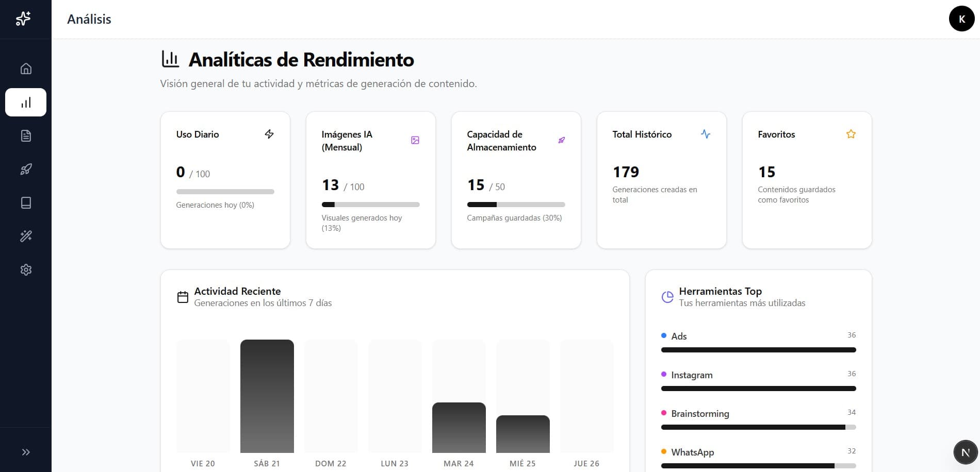Open the document icon in sidebar
This screenshot has width=980, height=472.
(x=26, y=136)
